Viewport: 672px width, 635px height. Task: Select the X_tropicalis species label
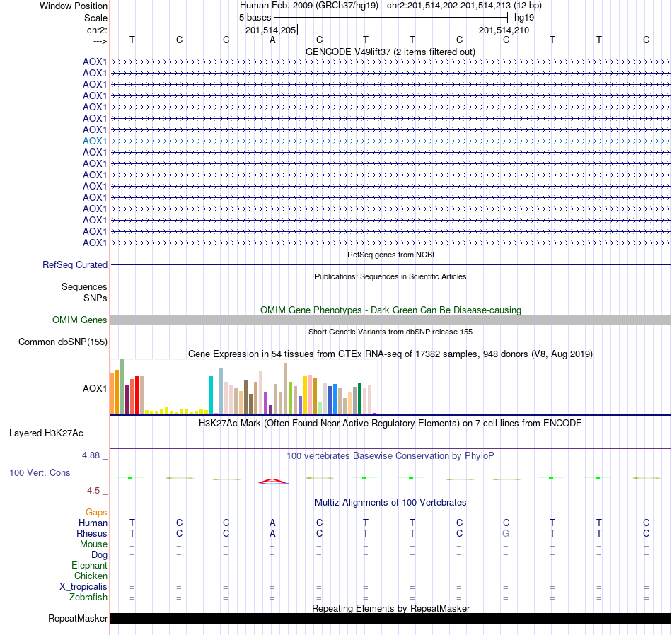(83, 587)
